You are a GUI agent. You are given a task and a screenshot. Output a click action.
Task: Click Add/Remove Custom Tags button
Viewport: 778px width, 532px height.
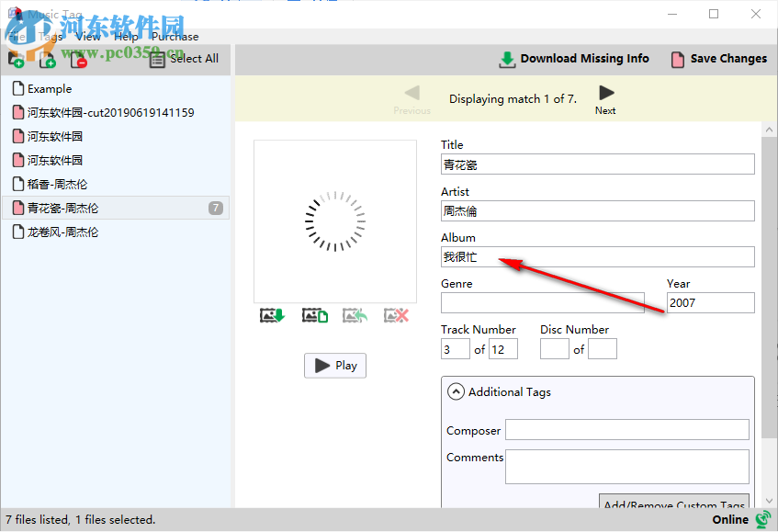[674, 502]
